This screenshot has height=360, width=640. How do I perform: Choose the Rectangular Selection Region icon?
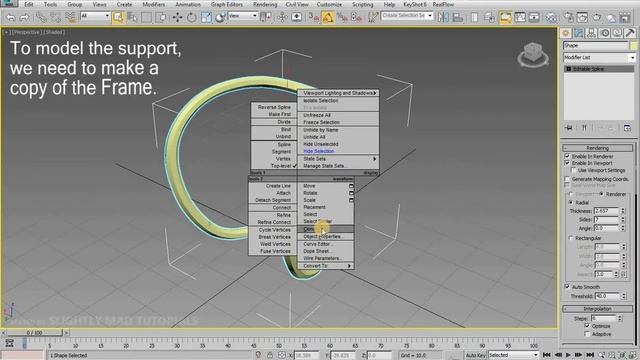point(147,17)
